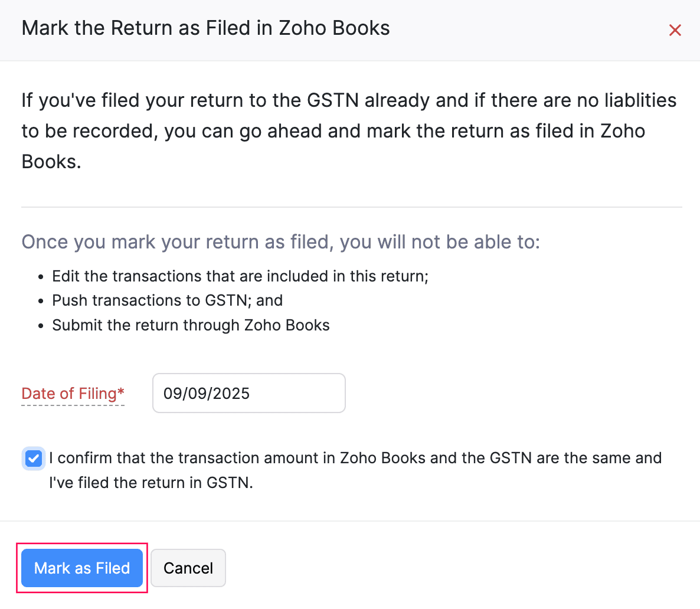Click the red asterisk beside Date of Filing
700x609 pixels.
(x=121, y=392)
